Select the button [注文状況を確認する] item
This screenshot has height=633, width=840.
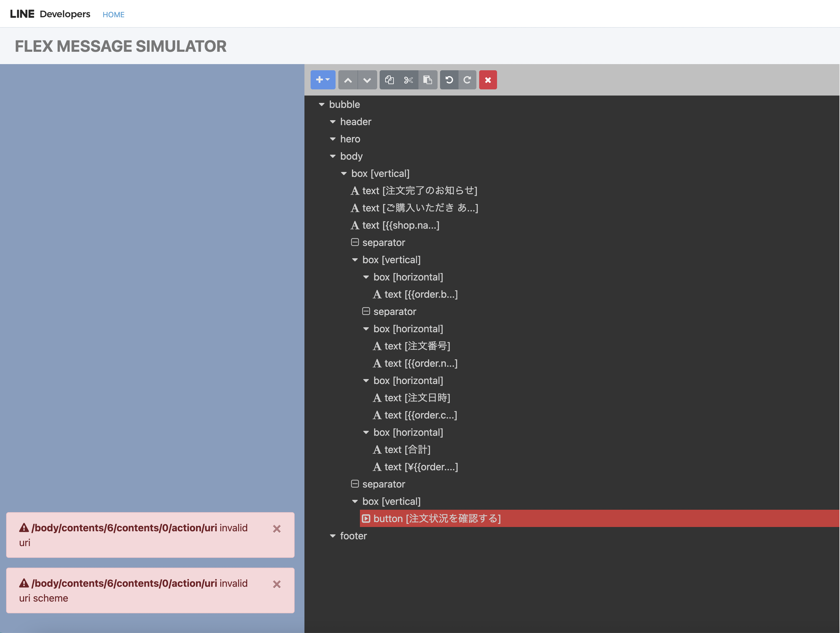tap(437, 518)
